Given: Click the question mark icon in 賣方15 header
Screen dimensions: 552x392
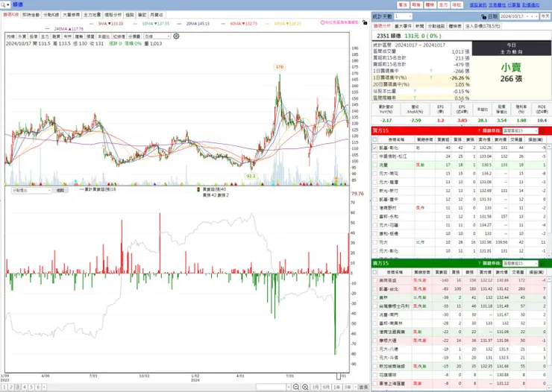Looking at the screenshot, I should pos(479,263).
